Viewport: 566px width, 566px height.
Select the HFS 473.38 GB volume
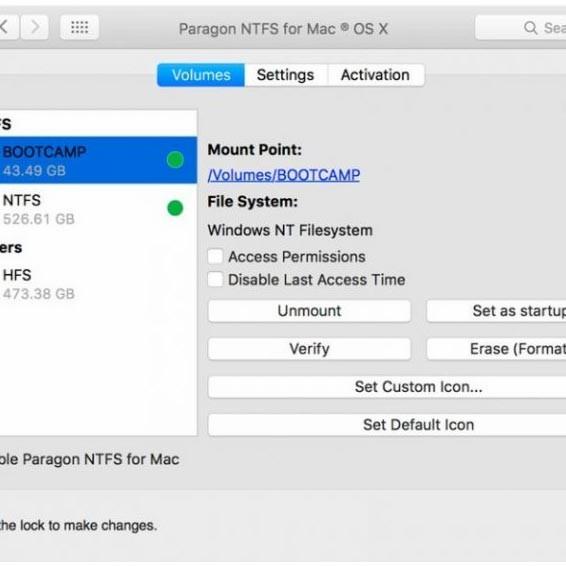99,284
